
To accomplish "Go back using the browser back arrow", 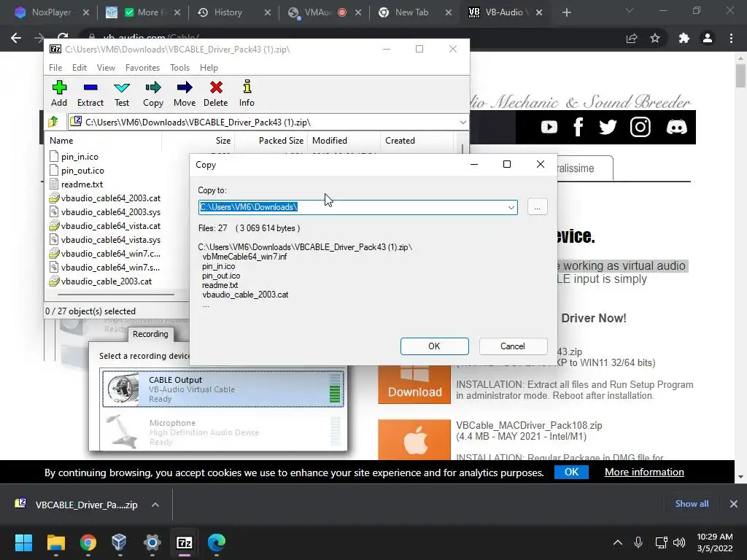I will 16,38.
